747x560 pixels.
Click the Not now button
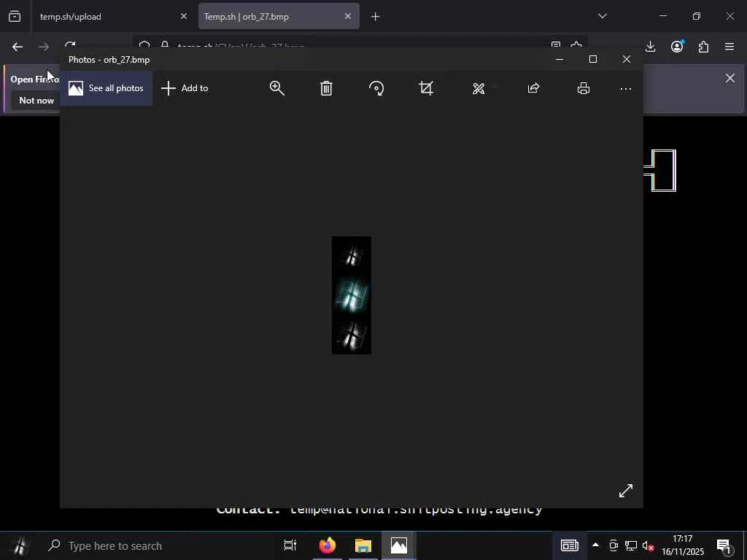[x=36, y=101]
